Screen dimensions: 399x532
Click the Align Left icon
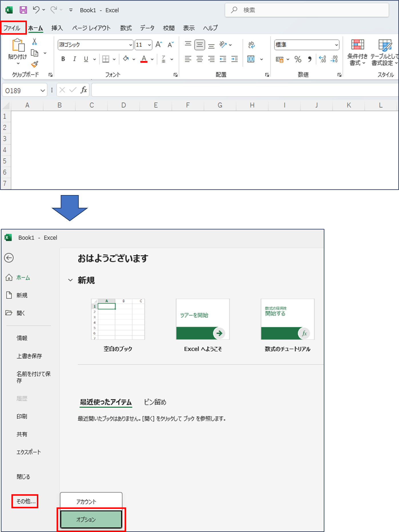[188, 59]
